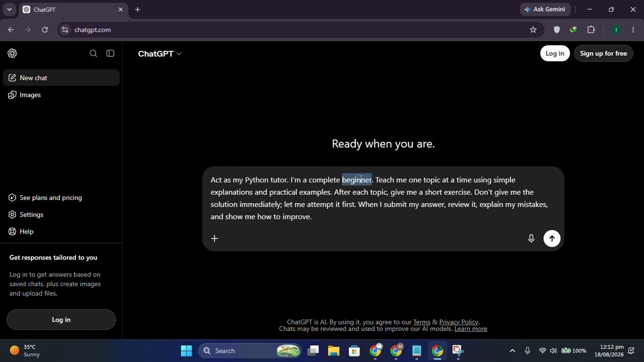Click the "Ready when you are." heading
This screenshot has height=362, width=644.
coord(383,144)
